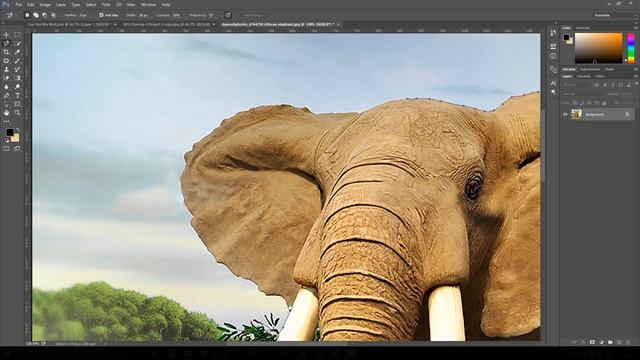Switch to the Paths tab
The image size is (640, 360).
600,76
